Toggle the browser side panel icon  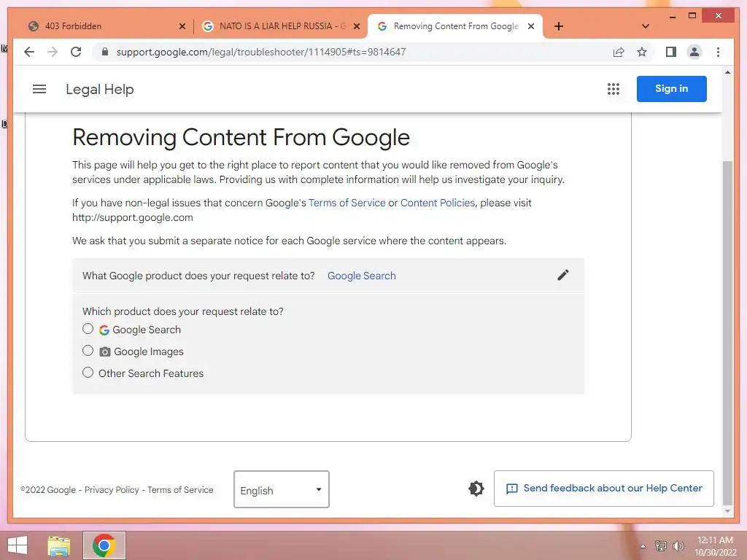tap(671, 52)
